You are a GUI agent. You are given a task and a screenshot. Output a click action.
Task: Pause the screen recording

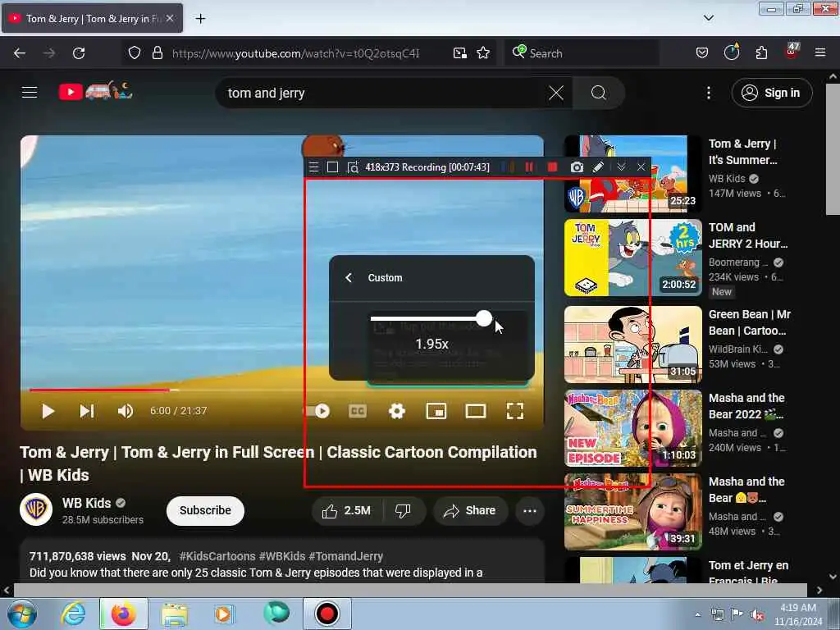pos(529,167)
